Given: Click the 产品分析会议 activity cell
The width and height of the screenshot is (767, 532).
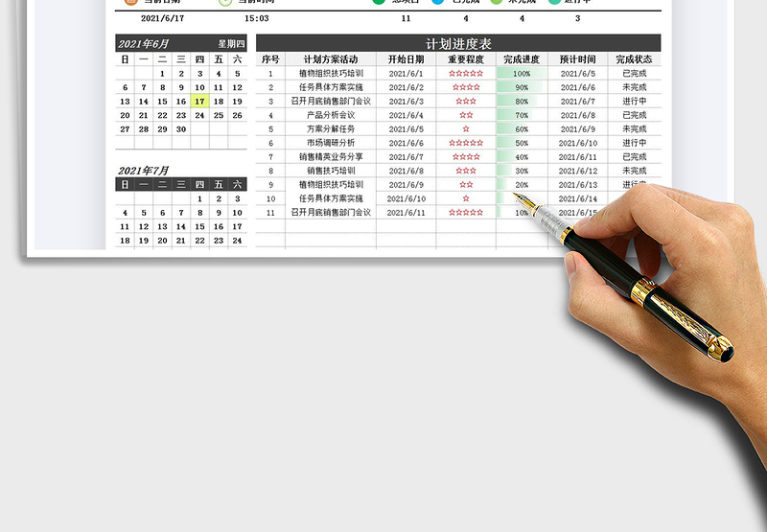Looking at the screenshot, I should click(331, 115).
